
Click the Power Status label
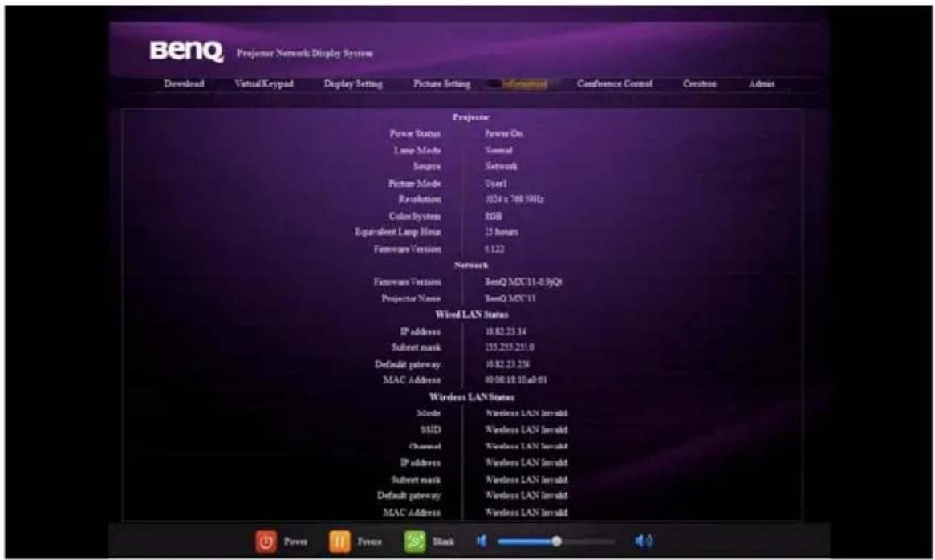click(x=415, y=134)
